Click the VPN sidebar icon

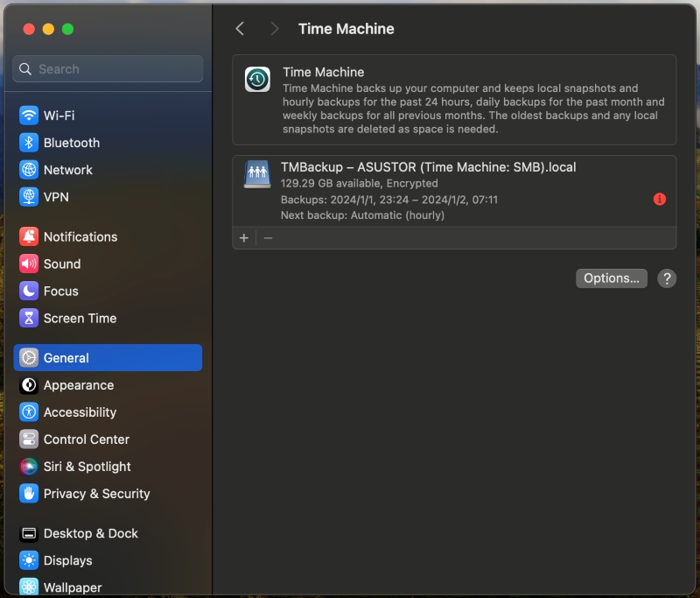pos(29,197)
